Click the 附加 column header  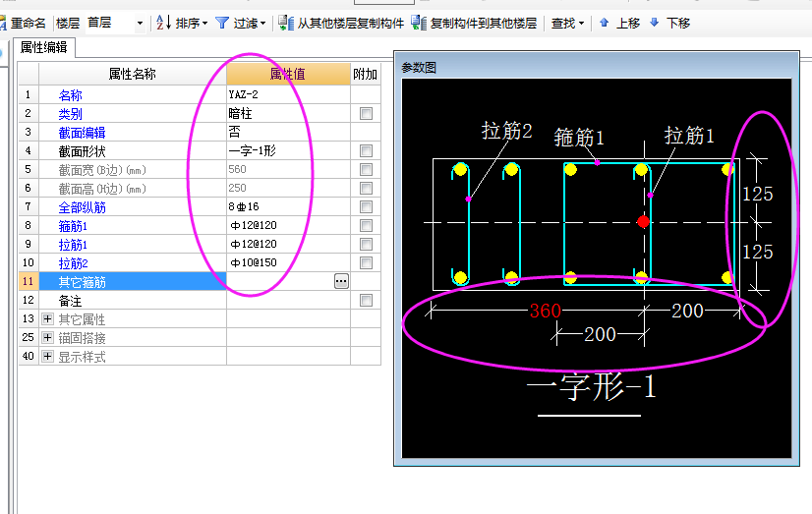pyautogui.click(x=365, y=74)
